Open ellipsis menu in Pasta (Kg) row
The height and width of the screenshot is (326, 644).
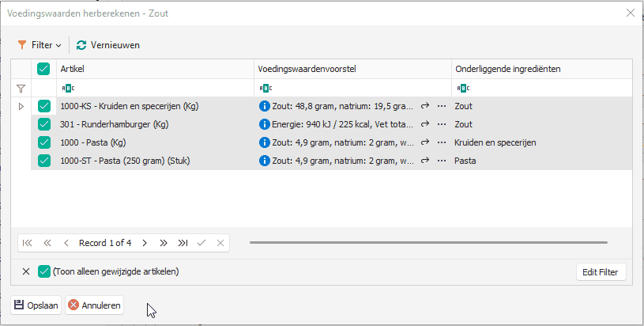(442, 142)
